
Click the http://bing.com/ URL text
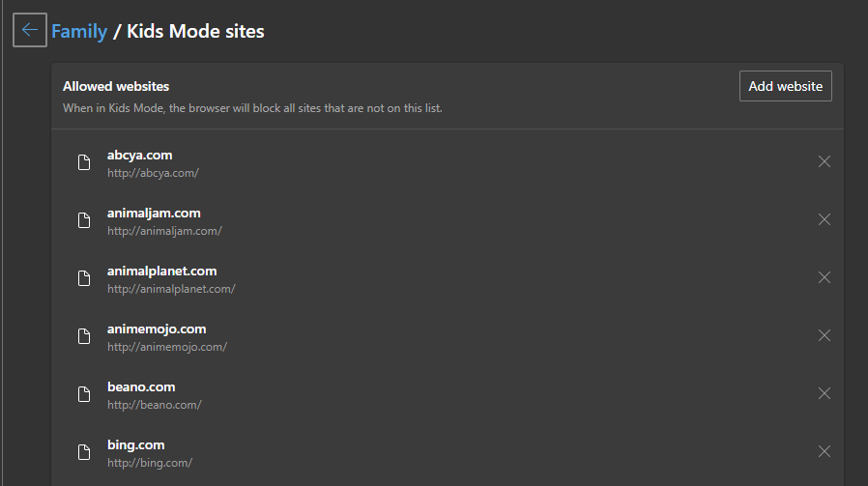click(x=150, y=463)
